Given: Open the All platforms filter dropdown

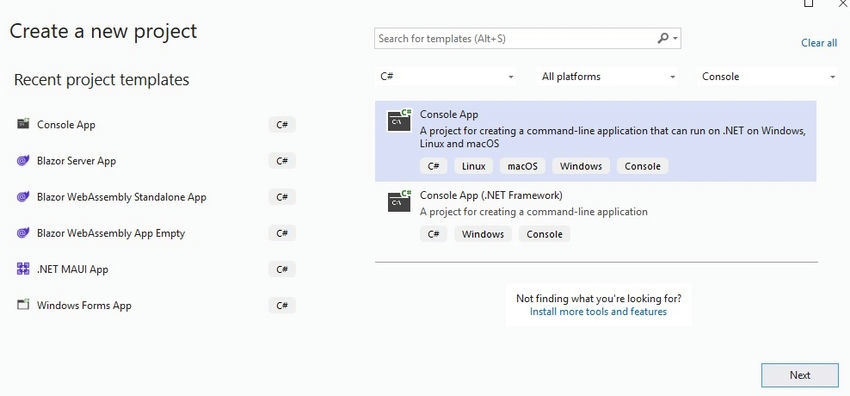Looking at the screenshot, I should pos(608,76).
